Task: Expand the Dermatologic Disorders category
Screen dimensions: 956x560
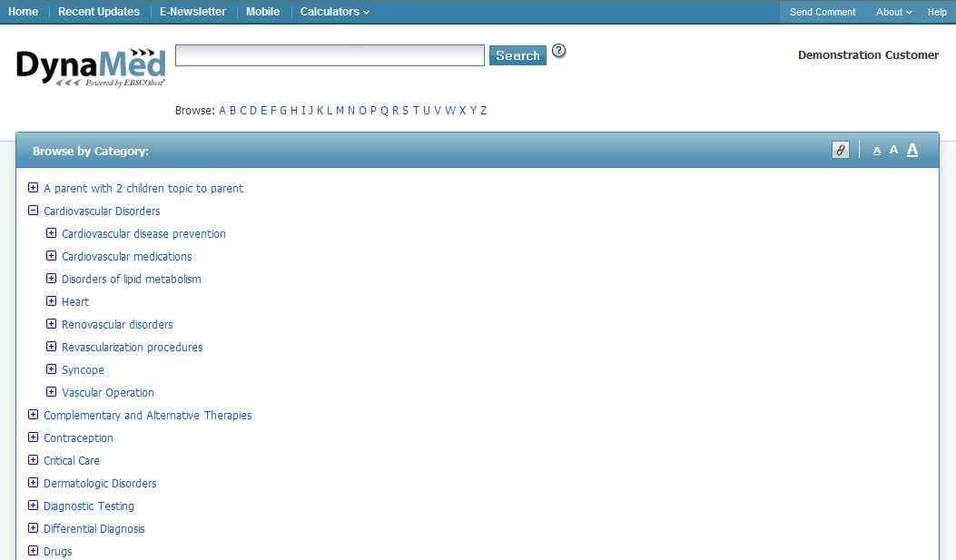Action: [34, 483]
